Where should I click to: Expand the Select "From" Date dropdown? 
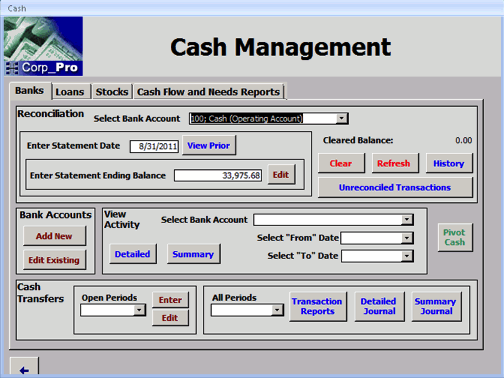coord(407,238)
